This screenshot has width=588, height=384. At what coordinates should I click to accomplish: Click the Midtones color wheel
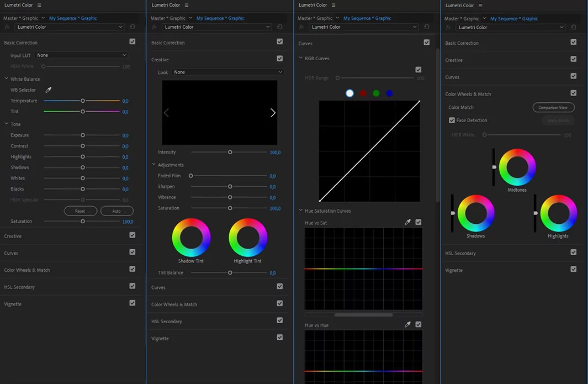point(517,167)
